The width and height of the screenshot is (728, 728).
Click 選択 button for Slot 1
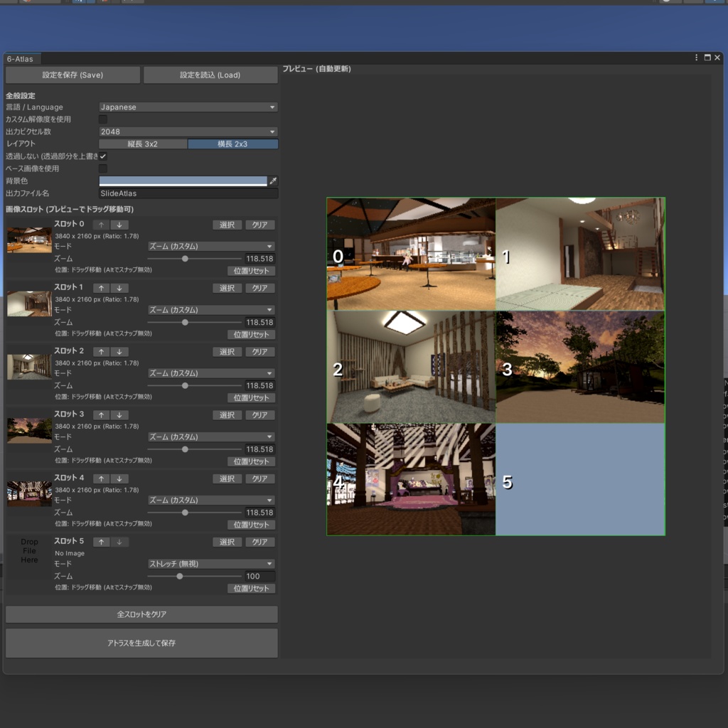[x=227, y=289]
